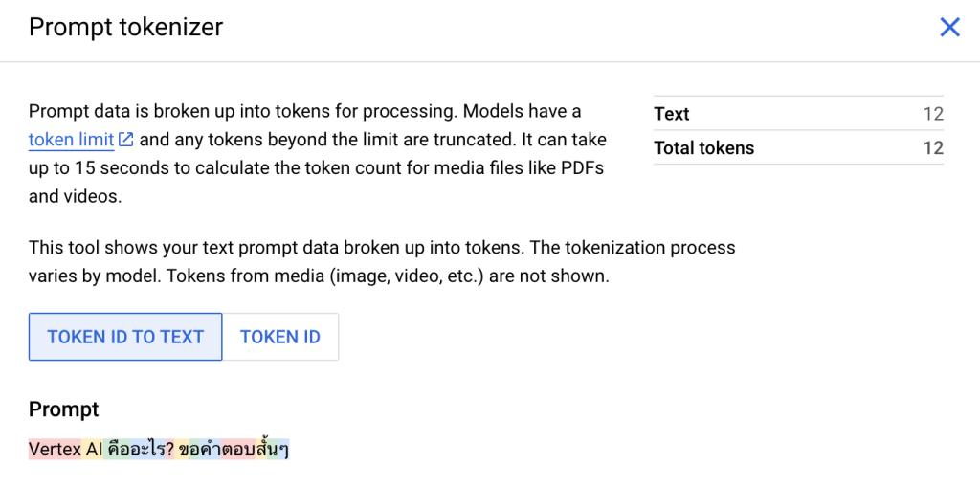Screen dimensions: 980x486
Task: Click the Text token count row
Action: pyautogui.click(x=799, y=114)
